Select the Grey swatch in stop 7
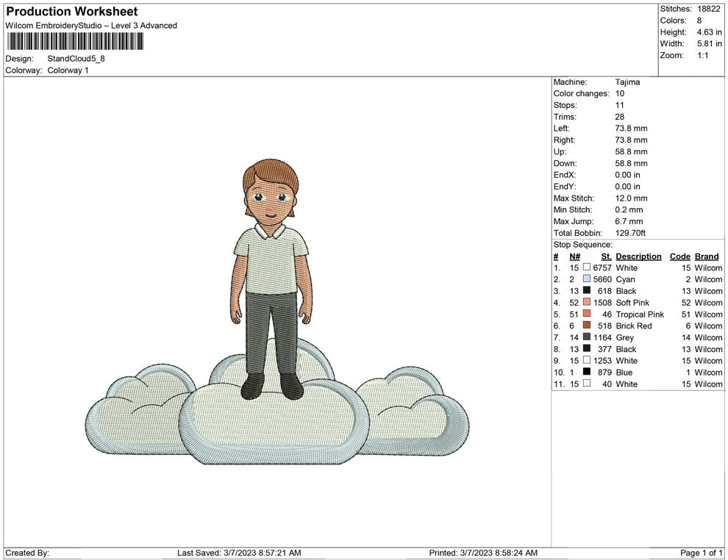This screenshot has height=560, width=728. 586,337
